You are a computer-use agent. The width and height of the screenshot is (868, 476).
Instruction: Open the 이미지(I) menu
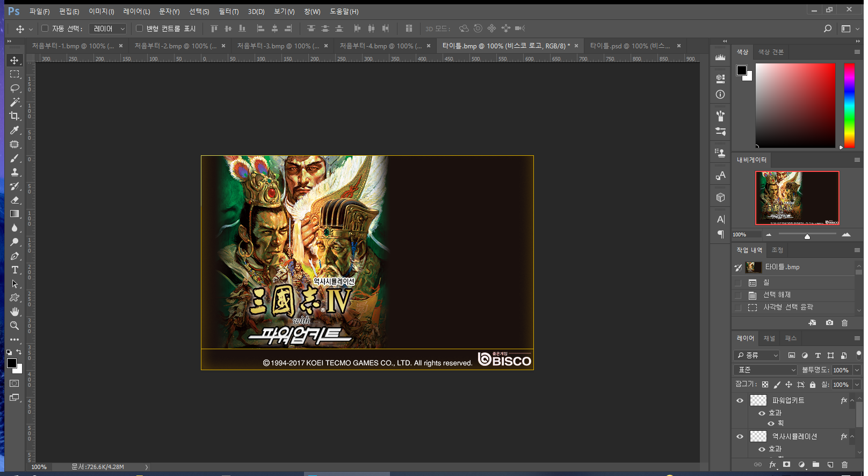(101, 11)
